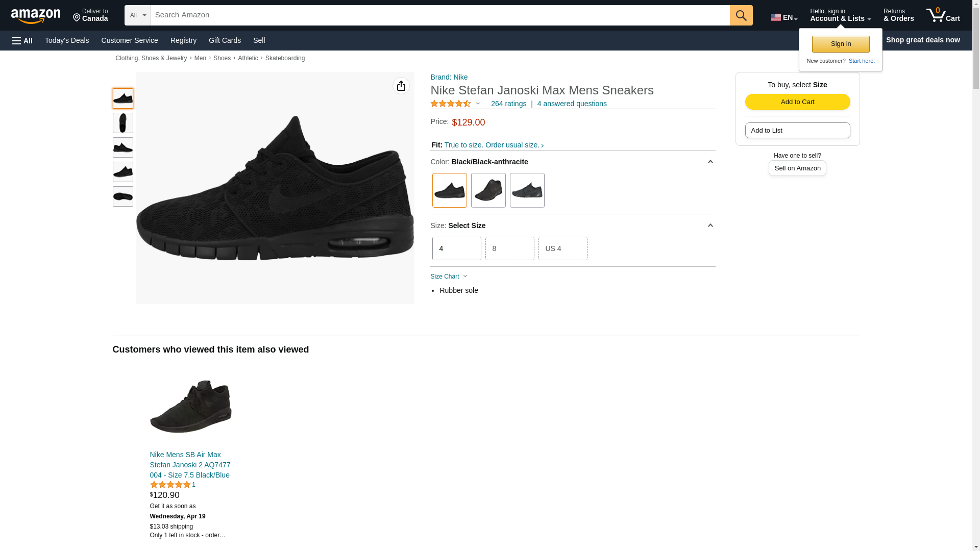The image size is (980, 551).
Task: Open Gift Cards in nav bar
Action: (225, 40)
